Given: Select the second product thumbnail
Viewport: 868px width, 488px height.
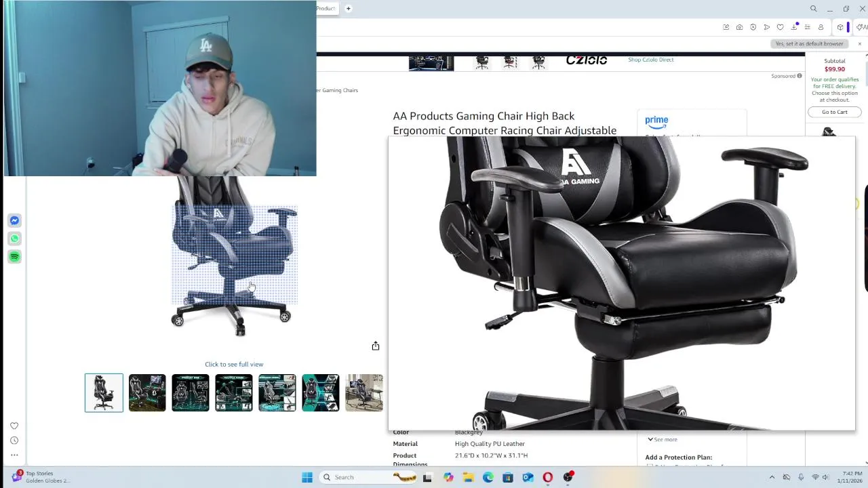Looking at the screenshot, I should pos(147,392).
